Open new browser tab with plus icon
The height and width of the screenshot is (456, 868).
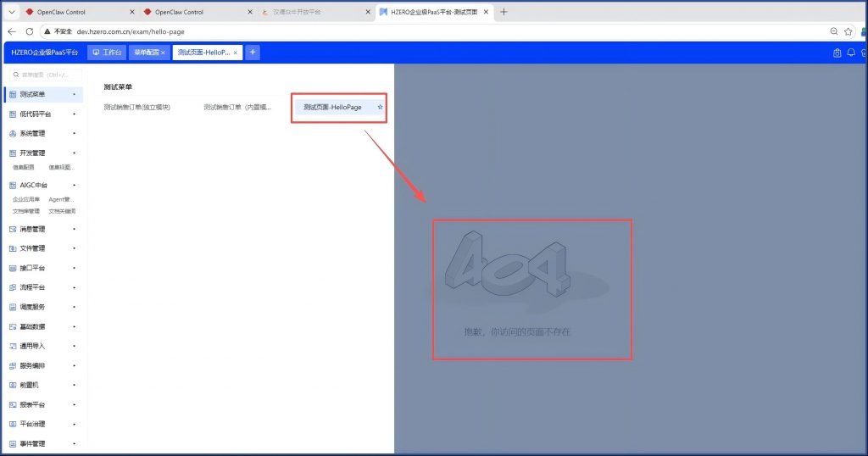504,12
